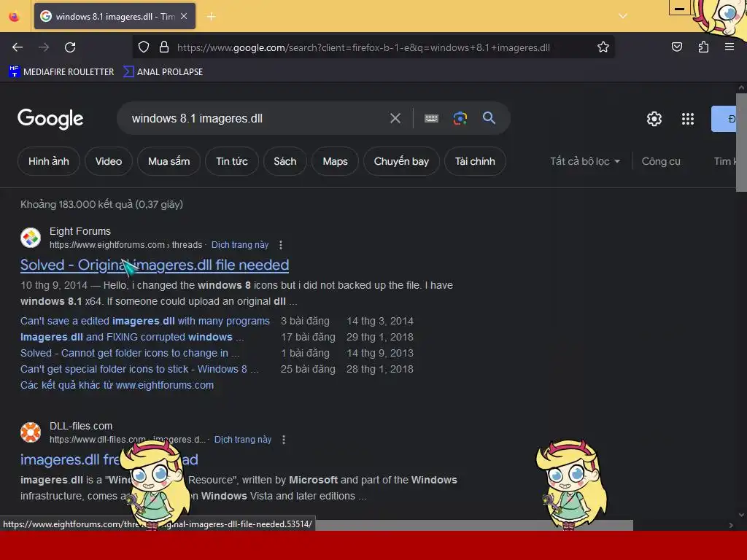Translate Eight Forums page via Dịch trang này
The height and width of the screenshot is (560, 747).
(239, 245)
